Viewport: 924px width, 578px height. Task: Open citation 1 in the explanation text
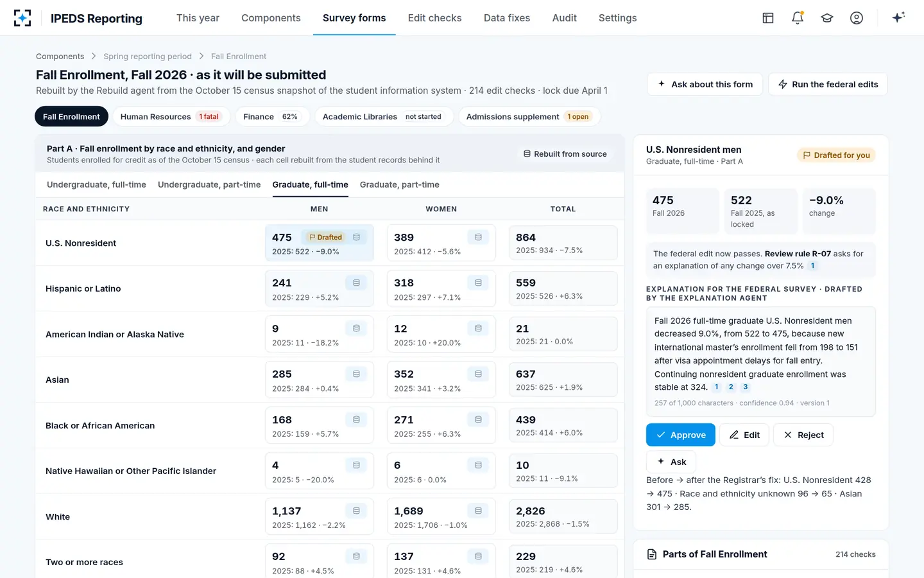[717, 387]
